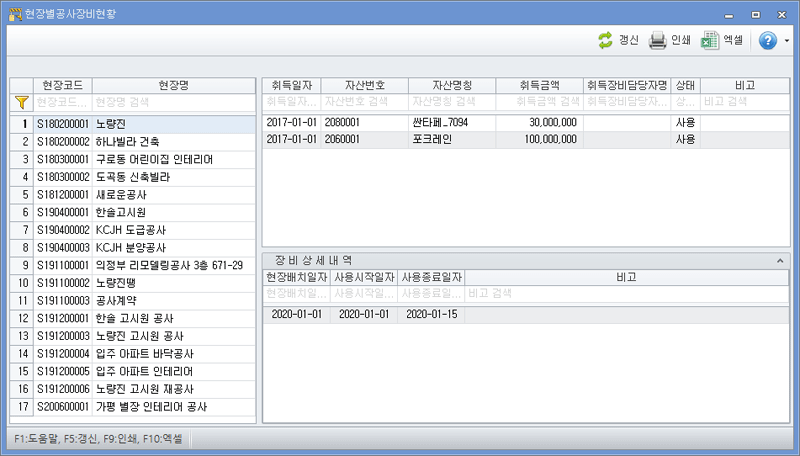Click the window title bar app icon
The width and height of the screenshot is (800, 456).
coord(15,14)
